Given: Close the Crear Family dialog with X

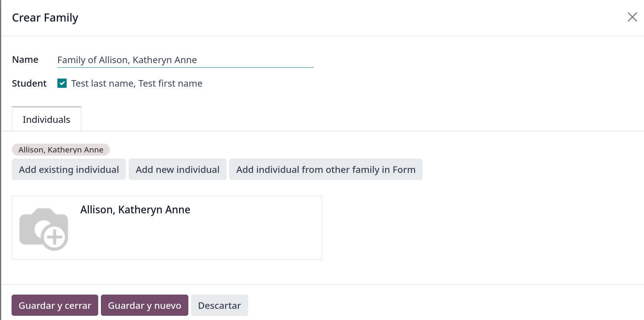Looking at the screenshot, I should click(632, 17).
